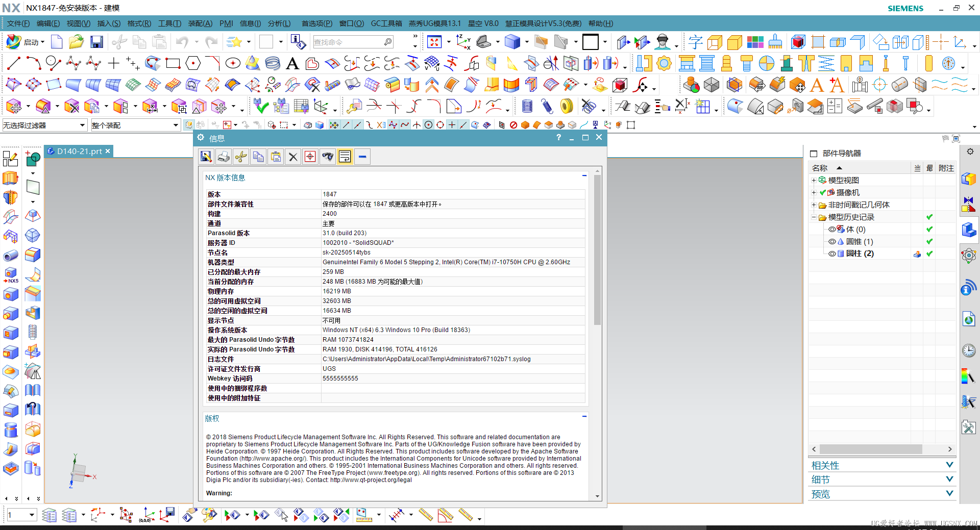This screenshot has height=530, width=980.
Task: Toggle visibility eye of 体 (0)
Action: click(x=832, y=229)
